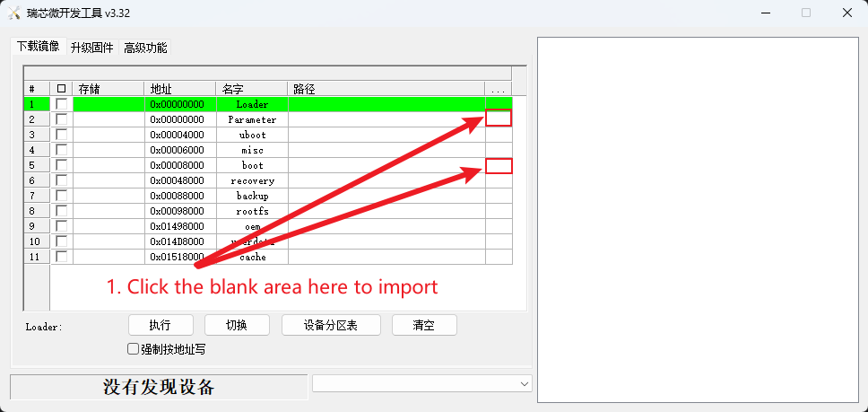The height and width of the screenshot is (412, 868).
Task: Minimize the 瑞芯微开发工具 window
Action: click(766, 13)
